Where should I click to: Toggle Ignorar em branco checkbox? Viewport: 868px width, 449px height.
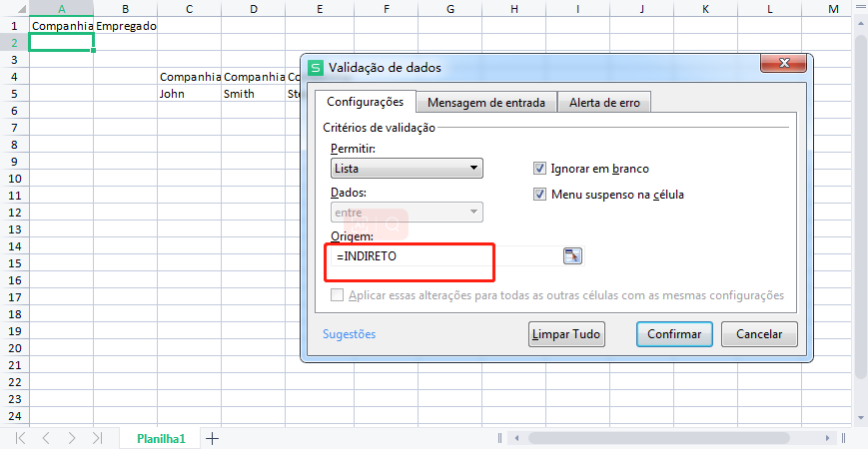pyautogui.click(x=539, y=168)
